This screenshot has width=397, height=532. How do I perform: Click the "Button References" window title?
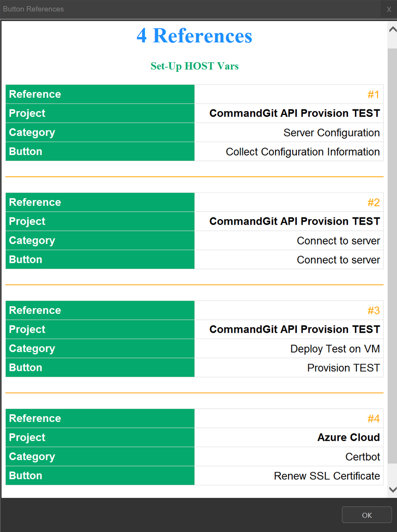pyautogui.click(x=33, y=9)
